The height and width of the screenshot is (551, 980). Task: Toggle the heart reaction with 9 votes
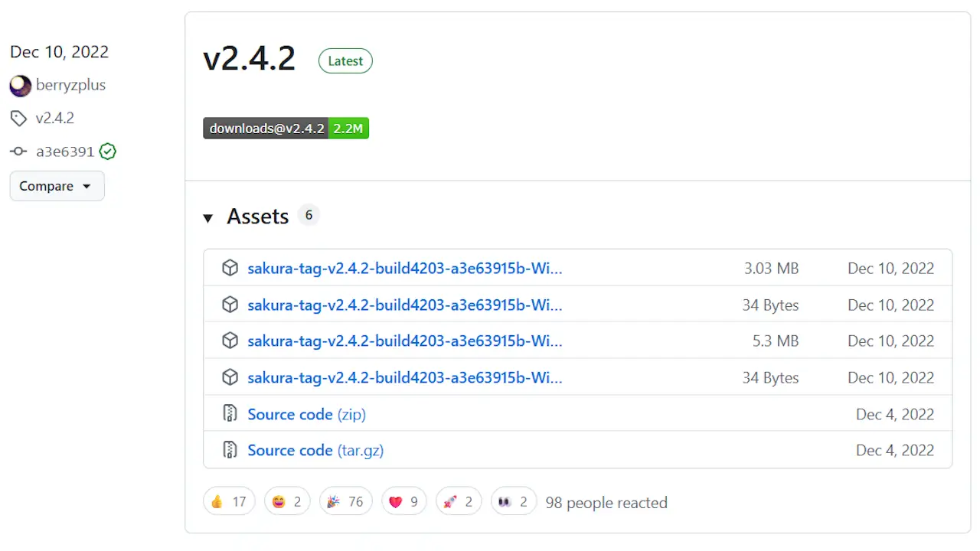403,502
